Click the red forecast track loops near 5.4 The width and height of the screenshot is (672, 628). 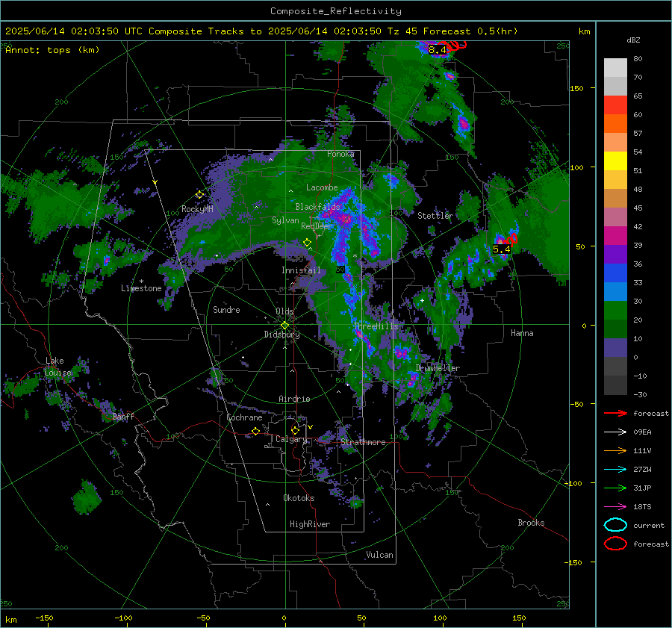[x=511, y=239]
